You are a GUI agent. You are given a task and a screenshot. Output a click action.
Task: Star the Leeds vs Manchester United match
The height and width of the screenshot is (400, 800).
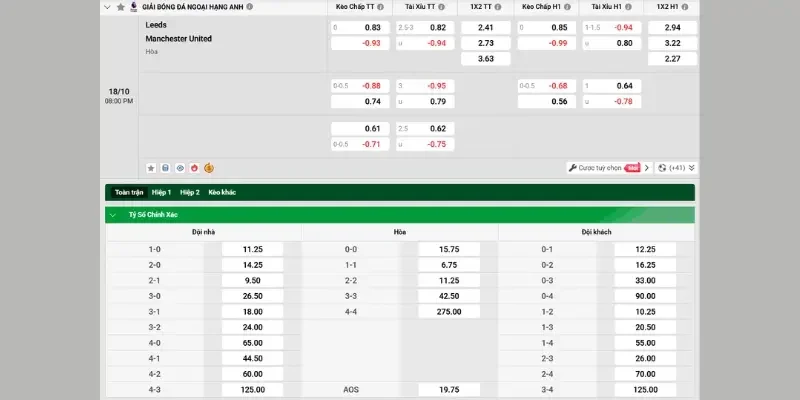(x=151, y=168)
